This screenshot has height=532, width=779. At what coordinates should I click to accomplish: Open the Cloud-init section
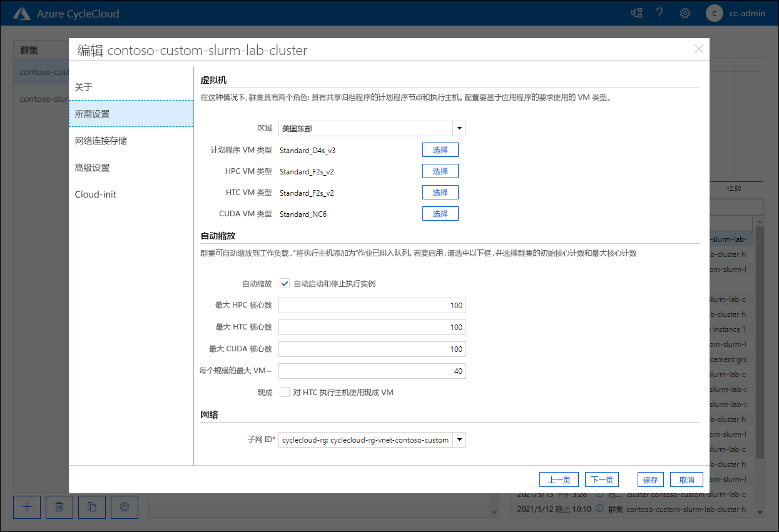[x=131, y=194]
